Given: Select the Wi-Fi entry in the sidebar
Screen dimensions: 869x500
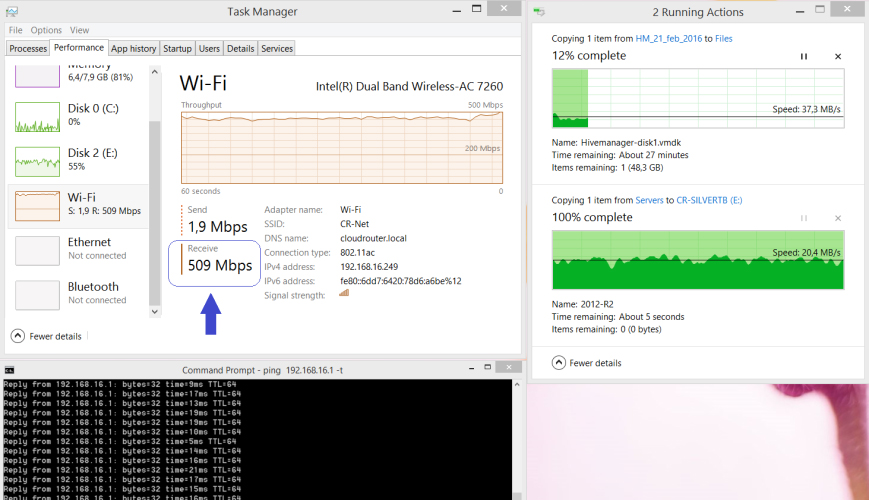Looking at the screenshot, I should pos(78,206).
